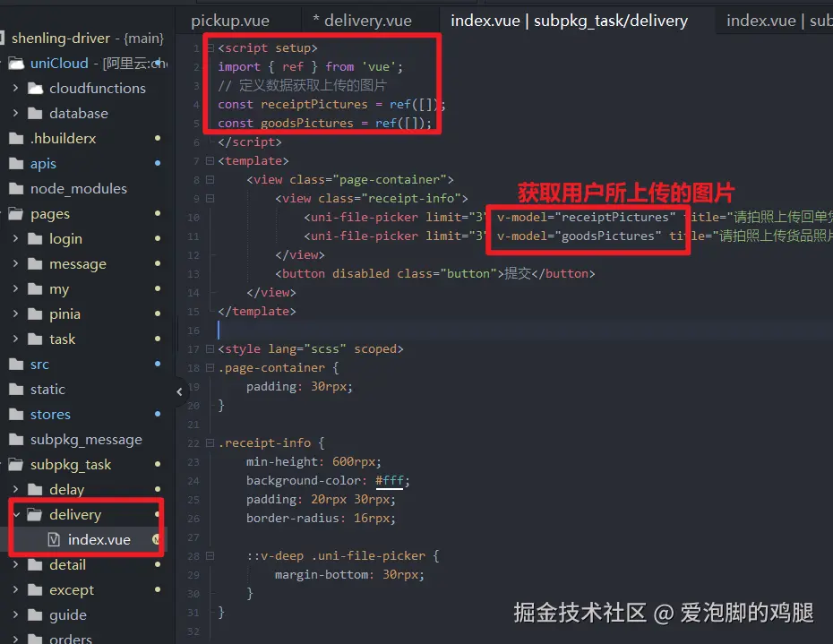
Task: Open index.vue file under delivery
Action: pos(99,539)
